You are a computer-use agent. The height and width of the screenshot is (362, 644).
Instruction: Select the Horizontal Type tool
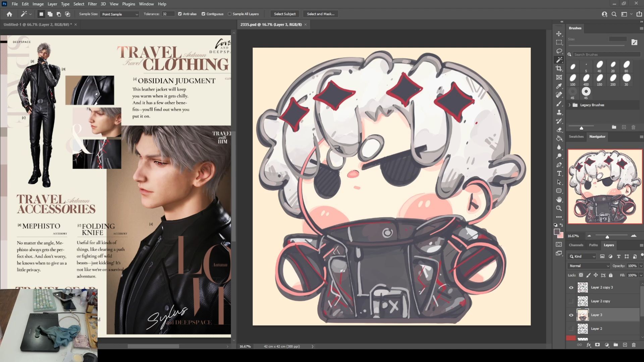(559, 173)
